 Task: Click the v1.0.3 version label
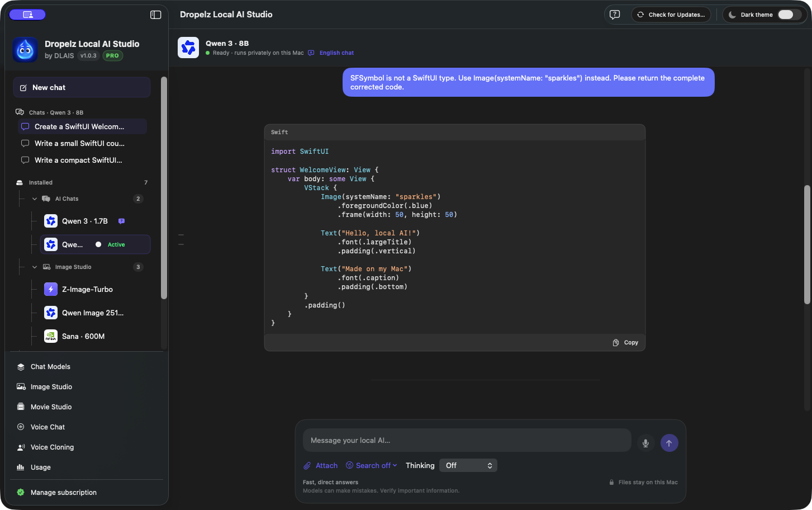click(88, 55)
